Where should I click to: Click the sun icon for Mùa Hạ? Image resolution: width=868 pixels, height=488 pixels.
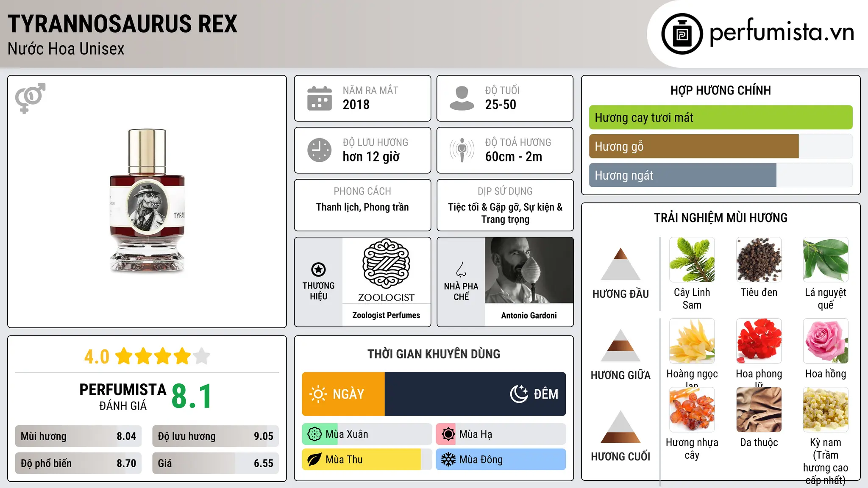pyautogui.click(x=448, y=434)
